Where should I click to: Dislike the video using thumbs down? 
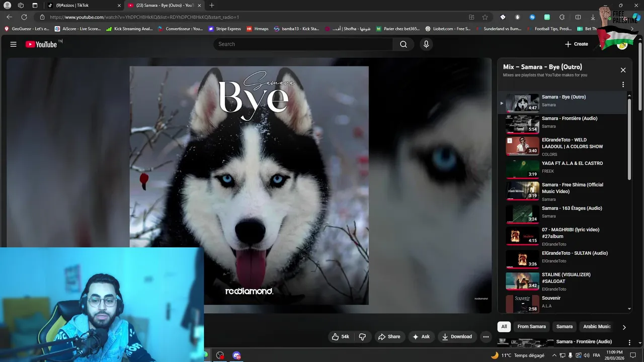click(x=362, y=337)
